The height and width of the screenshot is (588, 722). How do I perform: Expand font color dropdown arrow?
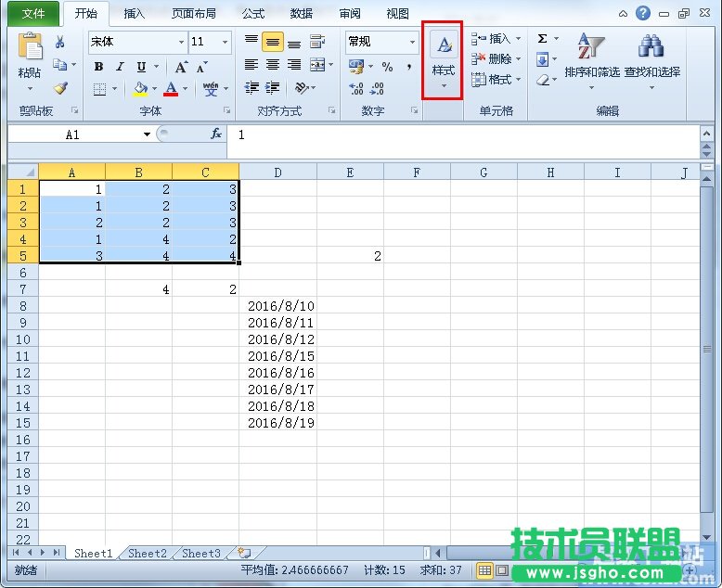[x=185, y=89]
